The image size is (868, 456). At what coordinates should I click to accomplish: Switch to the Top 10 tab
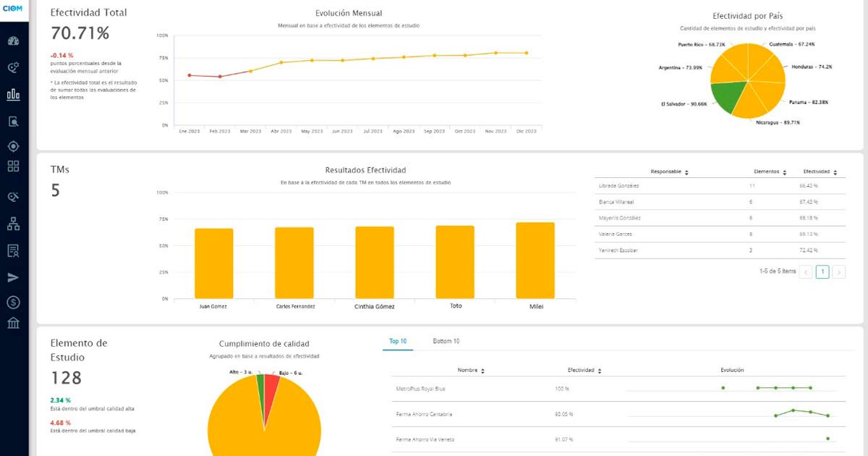click(x=398, y=341)
